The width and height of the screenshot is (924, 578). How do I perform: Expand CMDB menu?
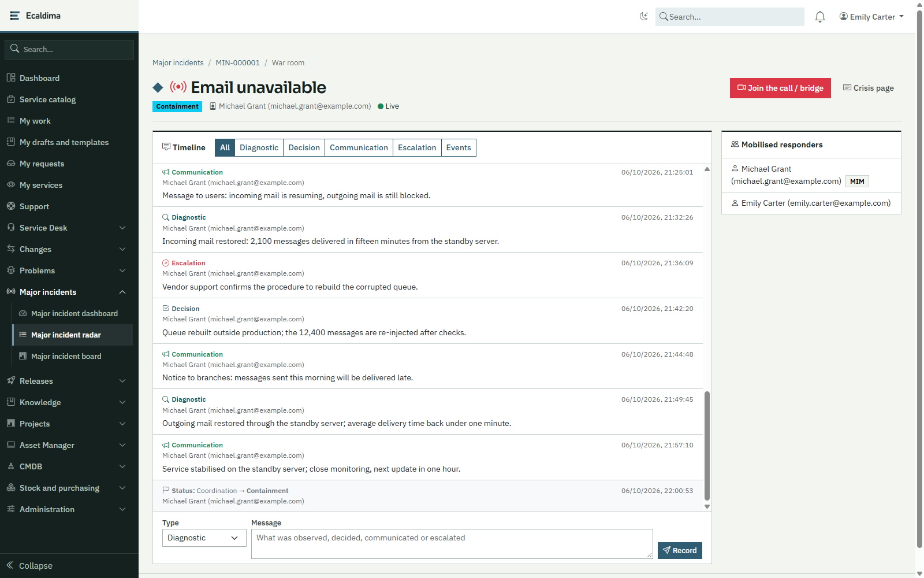[69, 466]
